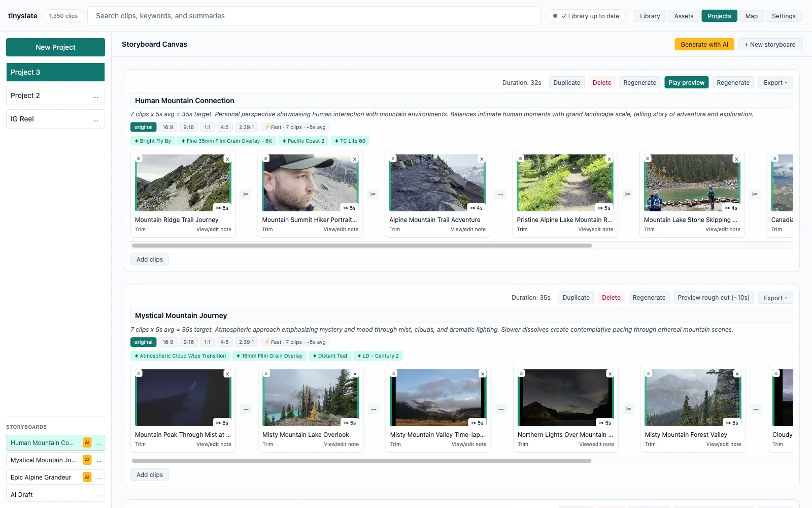
Task: Play preview of Human Mountain Connection
Action: [686, 83]
